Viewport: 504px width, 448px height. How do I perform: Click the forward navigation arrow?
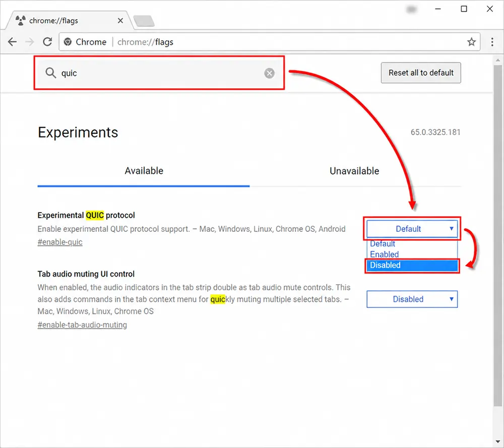click(30, 42)
